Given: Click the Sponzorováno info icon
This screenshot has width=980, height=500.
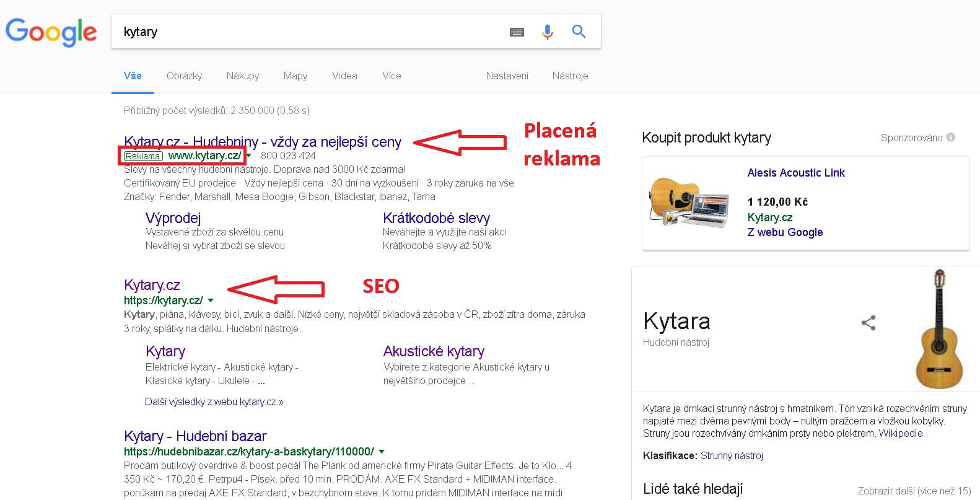Looking at the screenshot, I should [x=951, y=138].
